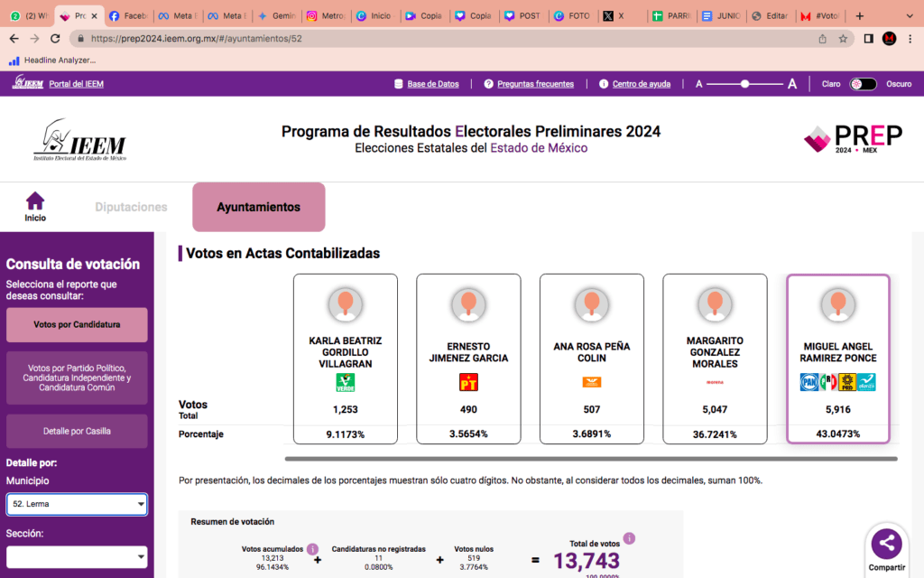Adjust the font size slider
Image resolution: width=924 pixels, height=578 pixels.
pos(745,84)
